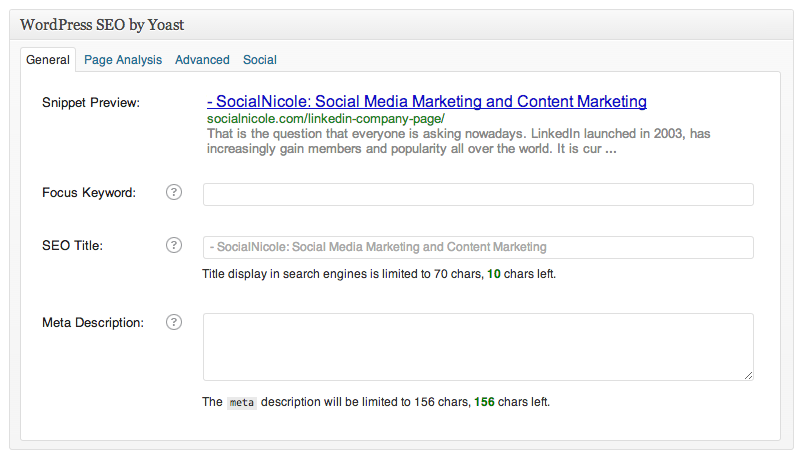Click the Snippet Preview label
The image size is (803, 462).
coord(91,103)
